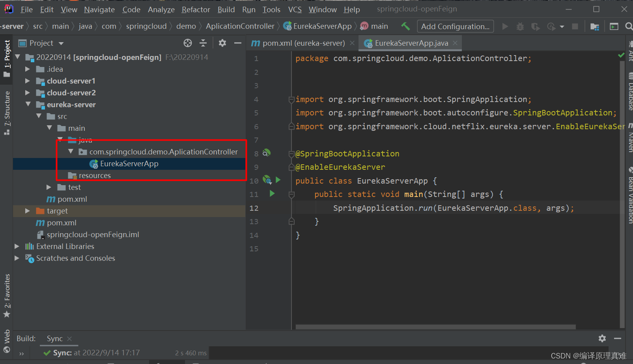The width and height of the screenshot is (633, 364).
Task: Click the Spring bean gutter icon on line 8
Action: click(x=267, y=153)
